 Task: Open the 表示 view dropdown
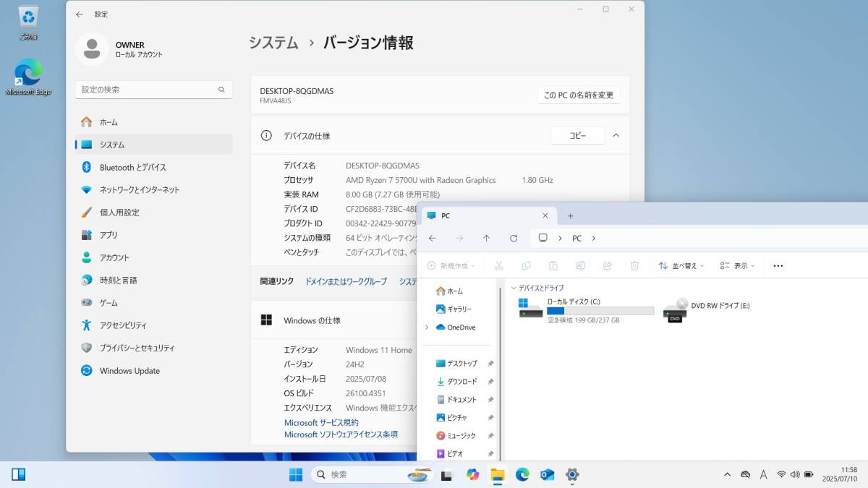click(x=737, y=266)
